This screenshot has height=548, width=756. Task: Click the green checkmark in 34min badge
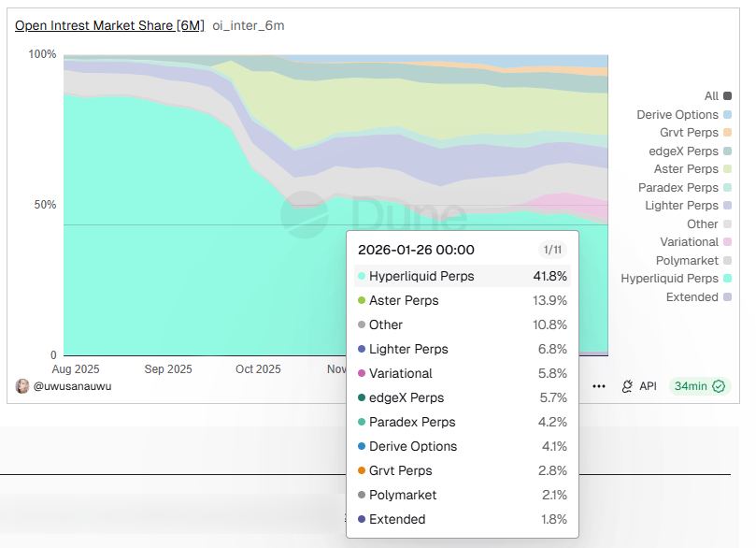719,386
